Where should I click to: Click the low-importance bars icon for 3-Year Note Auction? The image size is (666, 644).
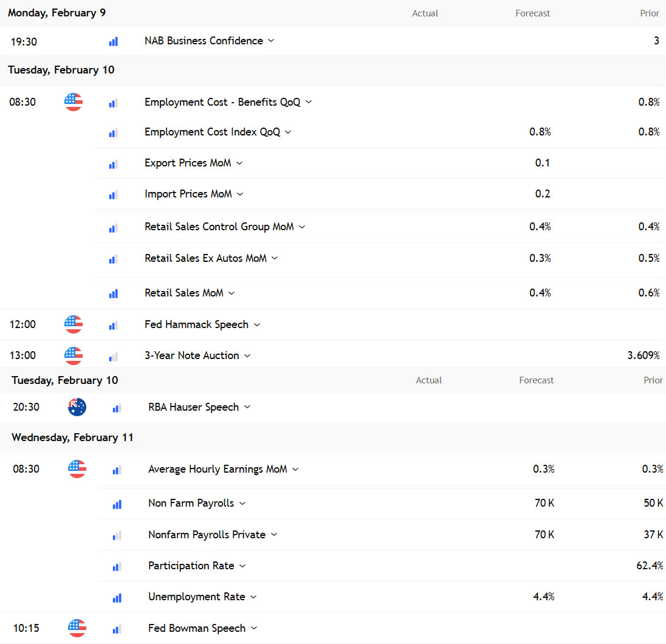(x=114, y=357)
